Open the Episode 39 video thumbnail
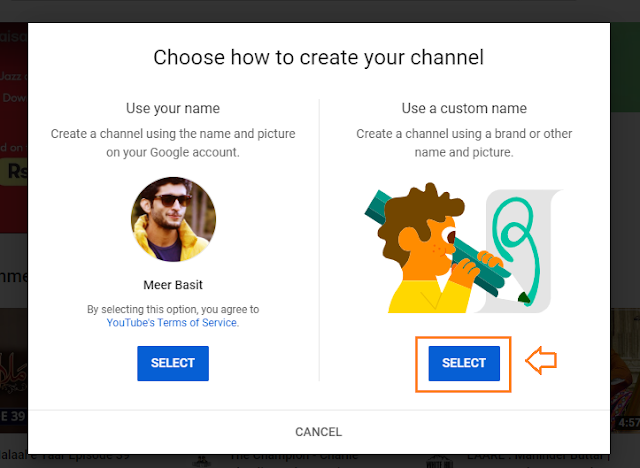The width and height of the screenshot is (640, 468). click(x=13, y=370)
